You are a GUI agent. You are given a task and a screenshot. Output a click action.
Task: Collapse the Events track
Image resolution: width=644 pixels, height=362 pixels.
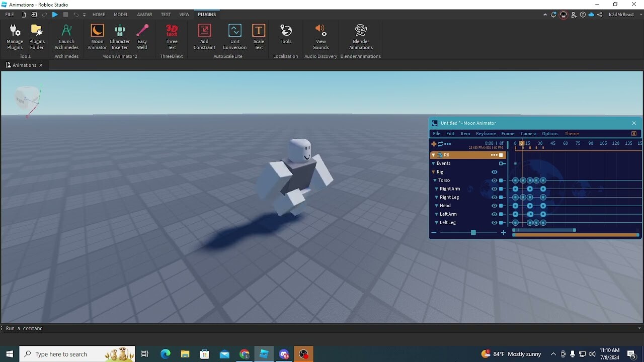[x=433, y=163]
